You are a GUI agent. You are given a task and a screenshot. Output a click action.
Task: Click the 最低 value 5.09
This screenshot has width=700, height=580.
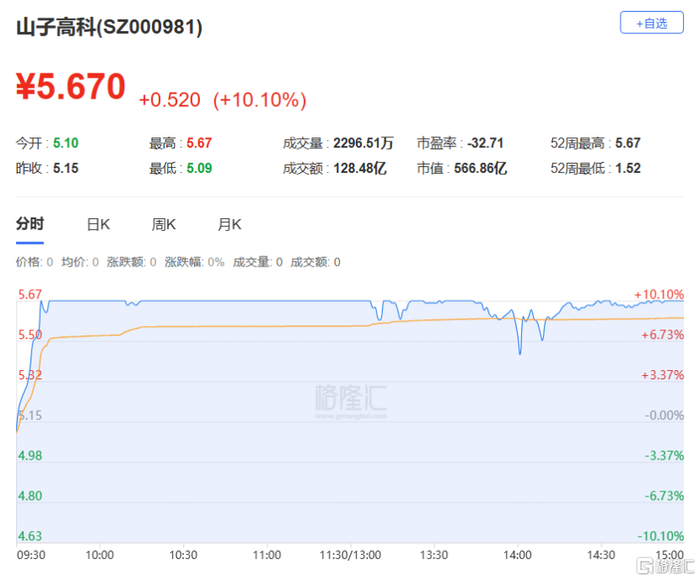click(x=199, y=168)
